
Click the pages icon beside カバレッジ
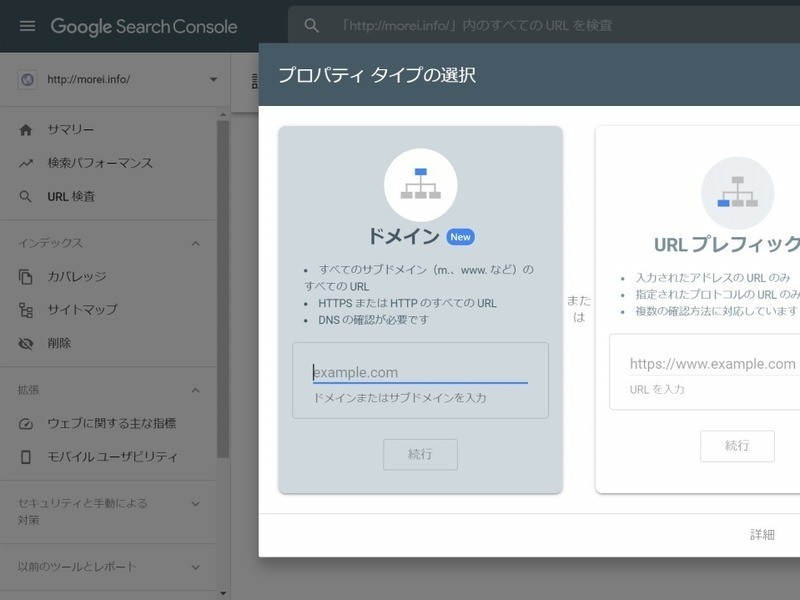(26, 277)
